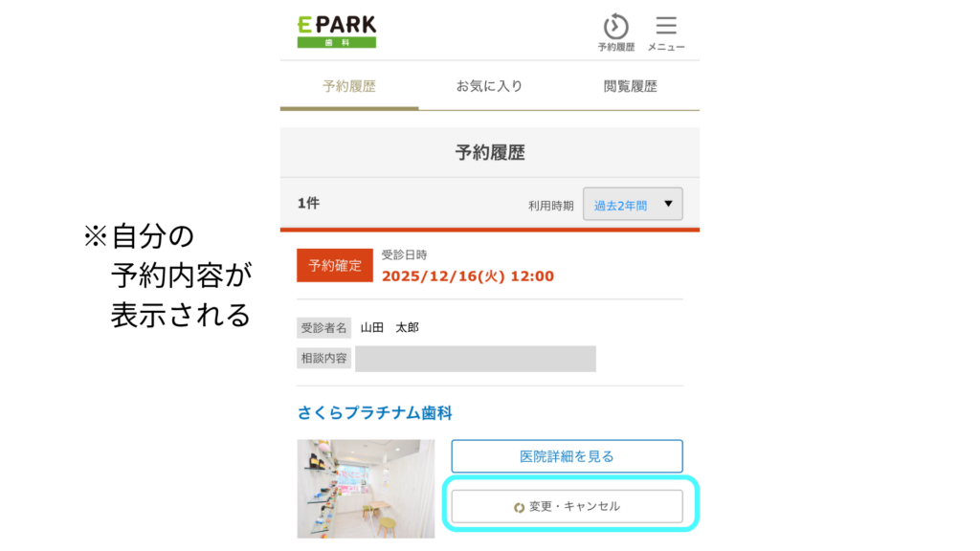
Task: Open the さくらプラチナム歯科 clinic link
Action: pos(374,413)
